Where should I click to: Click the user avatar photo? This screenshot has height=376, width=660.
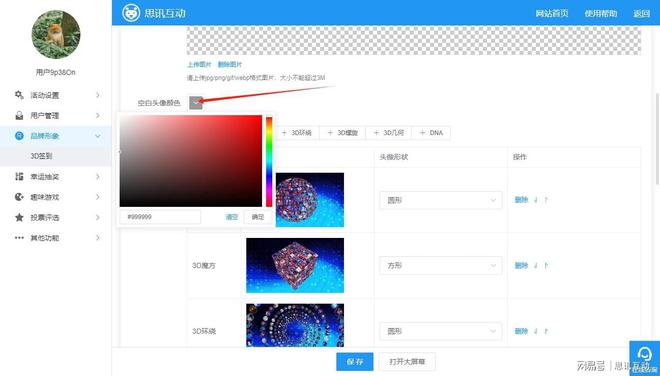click(x=56, y=35)
